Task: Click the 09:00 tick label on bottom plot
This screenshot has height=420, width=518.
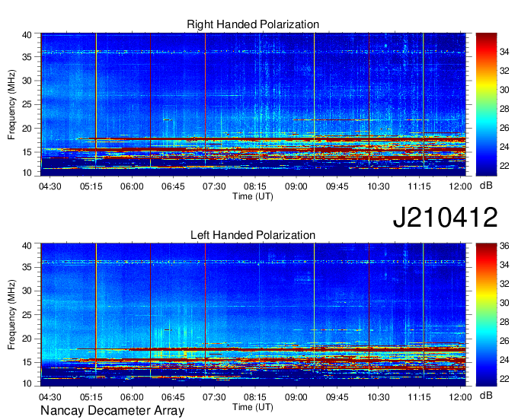Action: click(x=296, y=397)
